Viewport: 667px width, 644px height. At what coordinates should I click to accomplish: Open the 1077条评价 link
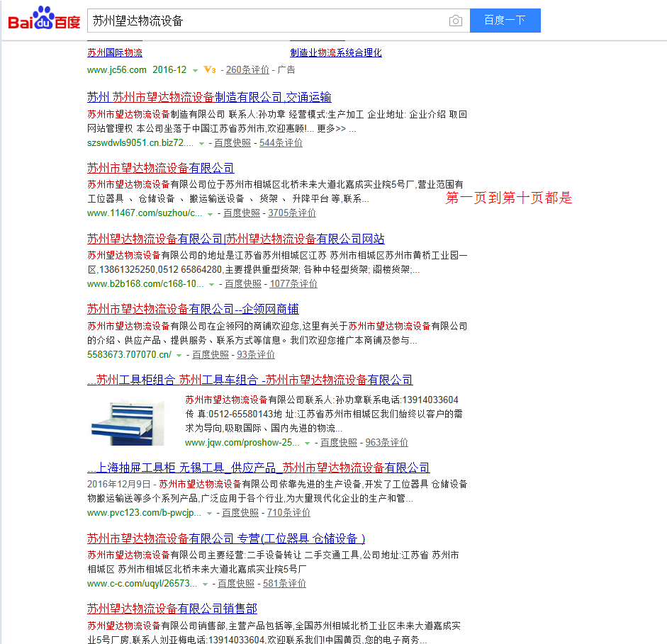click(x=293, y=283)
